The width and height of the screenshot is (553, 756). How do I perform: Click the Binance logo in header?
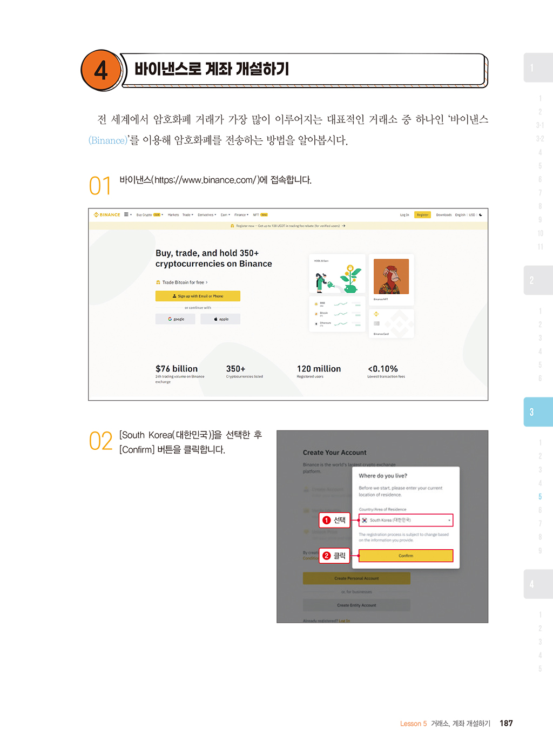point(107,215)
